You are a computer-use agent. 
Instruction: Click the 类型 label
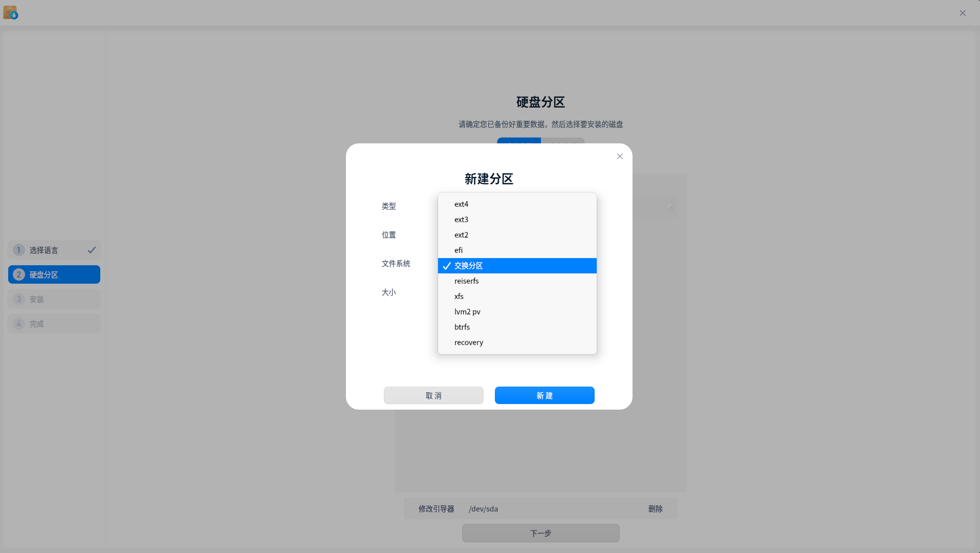[389, 206]
